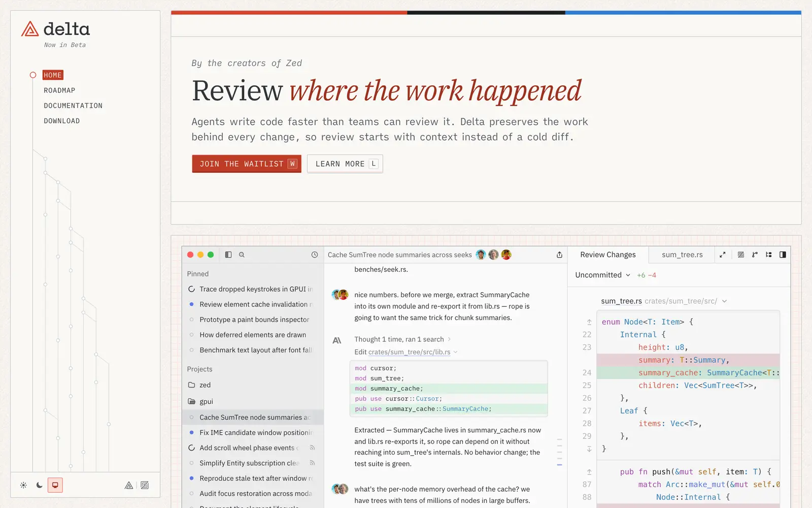Image resolution: width=812 pixels, height=508 pixels.
Task: Go to HOME nav item
Action: (53, 75)
